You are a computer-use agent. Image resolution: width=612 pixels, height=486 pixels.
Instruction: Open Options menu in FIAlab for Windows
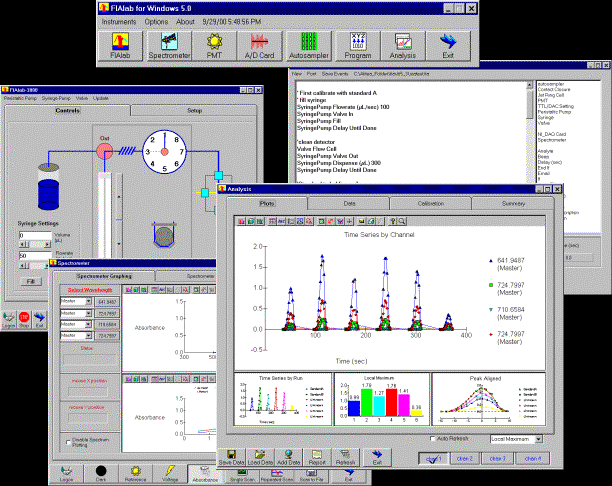click(x=156, y=22)
